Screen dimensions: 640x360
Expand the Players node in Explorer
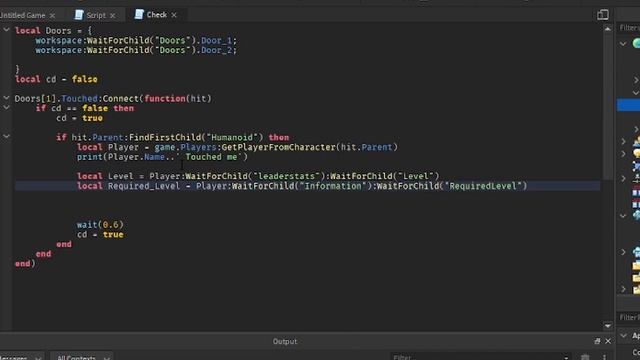[623, 142]
